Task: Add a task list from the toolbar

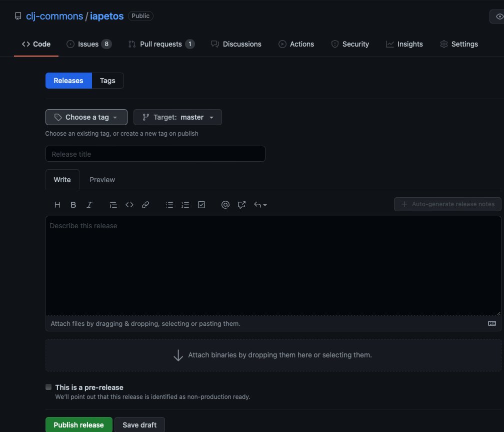Action: (201, 205)
